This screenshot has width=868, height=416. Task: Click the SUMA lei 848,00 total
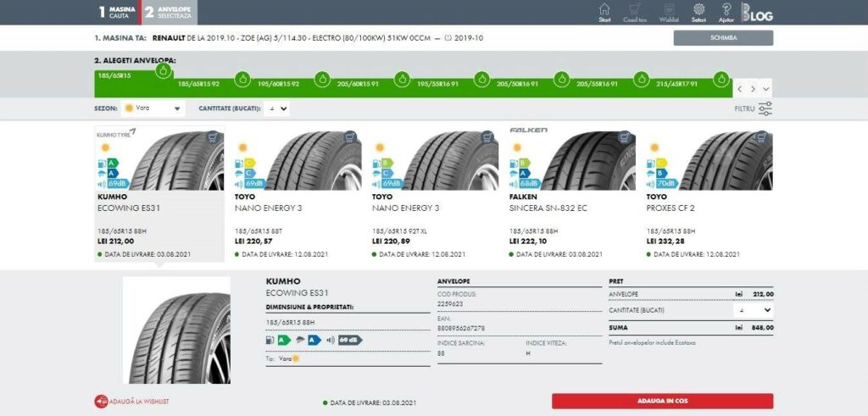[x=691, y=328]
